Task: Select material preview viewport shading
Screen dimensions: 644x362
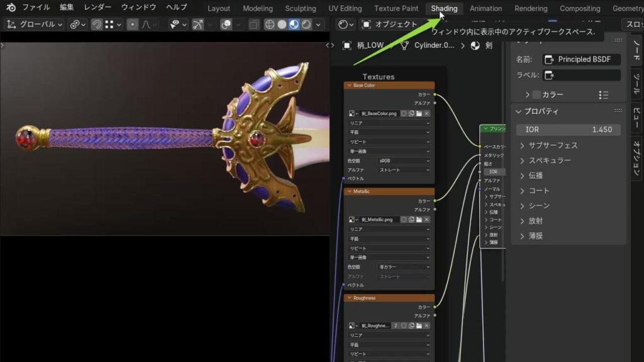Action: pyautogui.click(x=294, y=25)
